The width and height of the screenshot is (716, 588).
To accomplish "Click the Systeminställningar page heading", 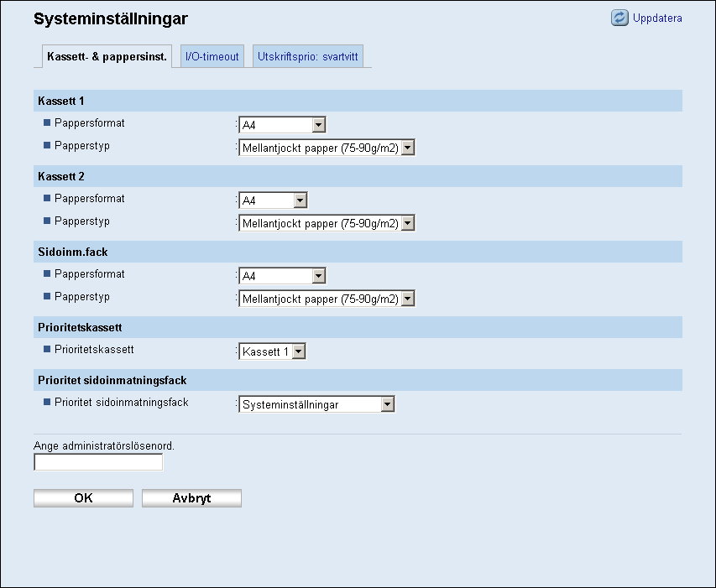I will click(x=111, y=18).
